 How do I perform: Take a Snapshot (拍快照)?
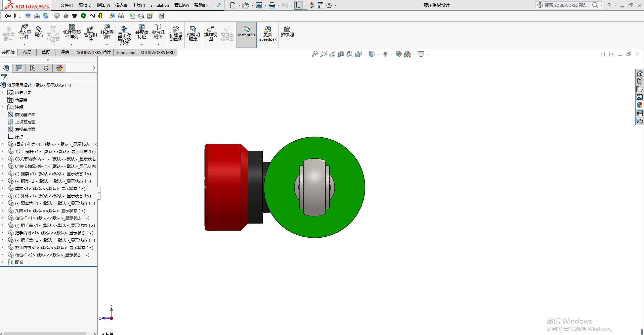click(x=287, y=32)
